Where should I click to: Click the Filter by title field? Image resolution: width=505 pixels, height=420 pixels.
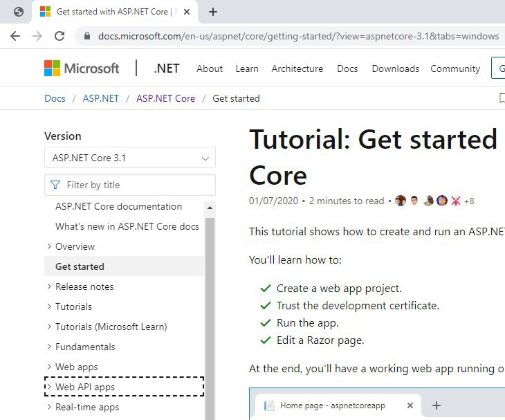click(x=130, y=185)
